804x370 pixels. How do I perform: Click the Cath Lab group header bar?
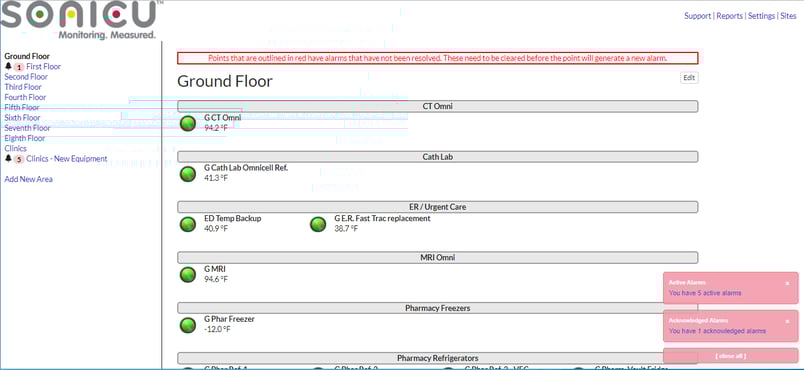coord(437,157)
